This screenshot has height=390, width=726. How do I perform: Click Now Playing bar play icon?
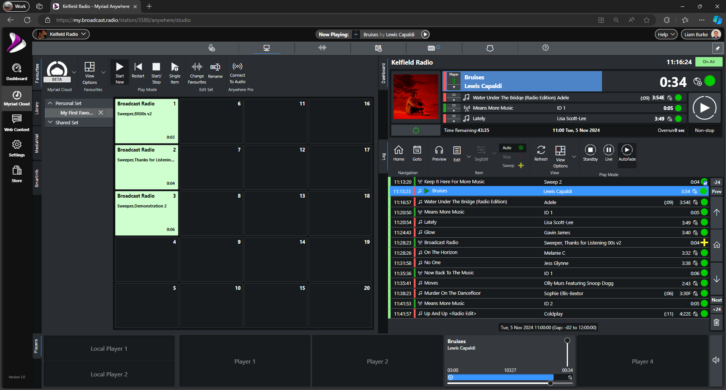[425, 34]
